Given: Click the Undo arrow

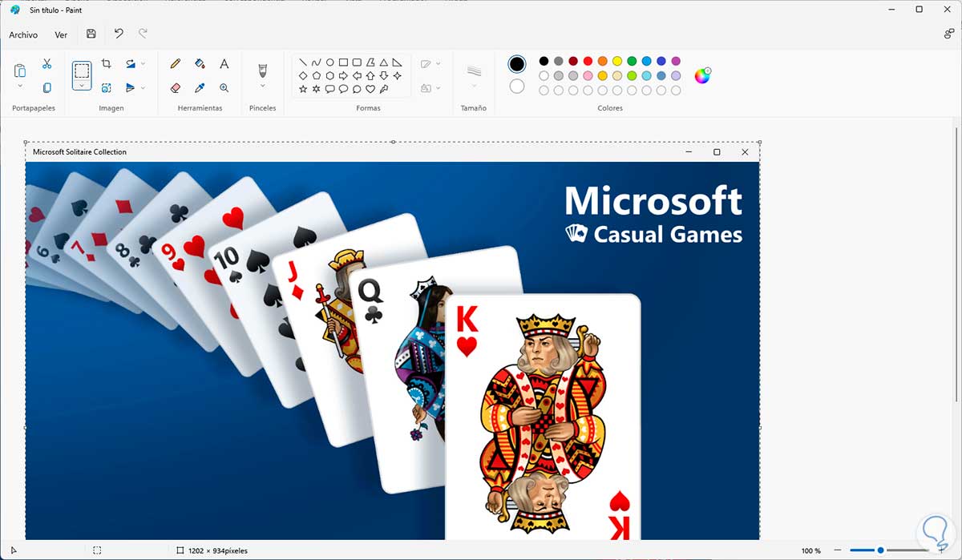Looking at the screenshot, I should click(119, 34).
